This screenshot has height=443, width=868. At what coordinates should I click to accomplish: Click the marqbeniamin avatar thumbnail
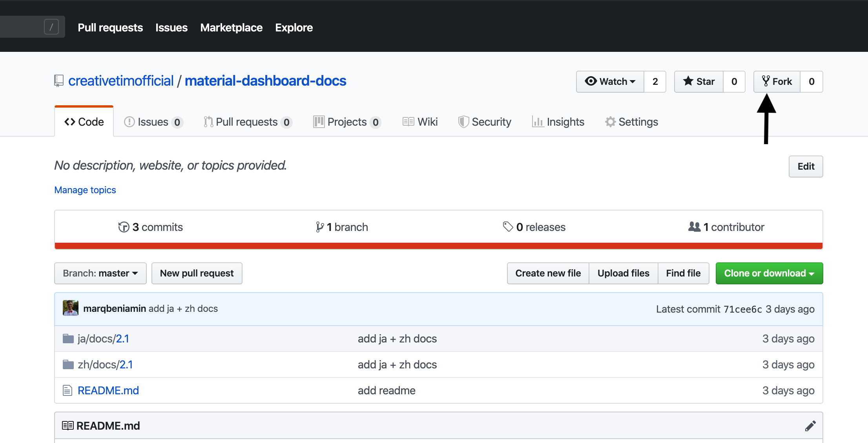pos(70,308)
